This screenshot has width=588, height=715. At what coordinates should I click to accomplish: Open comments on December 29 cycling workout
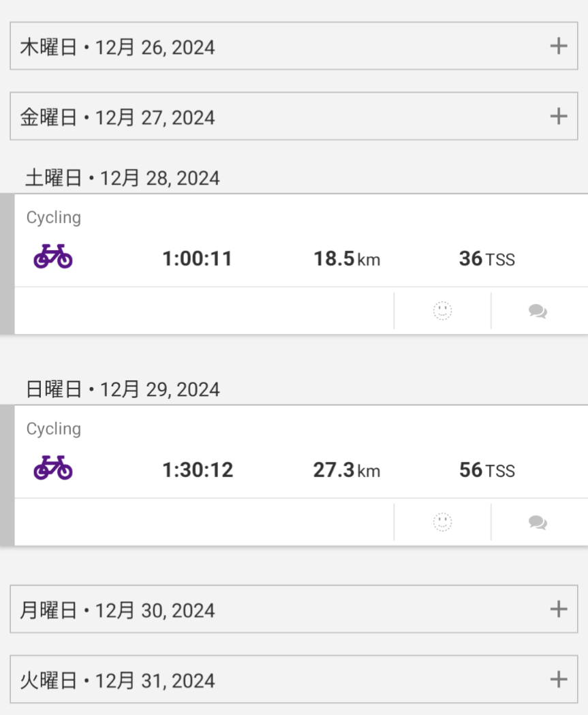[538, 523]
